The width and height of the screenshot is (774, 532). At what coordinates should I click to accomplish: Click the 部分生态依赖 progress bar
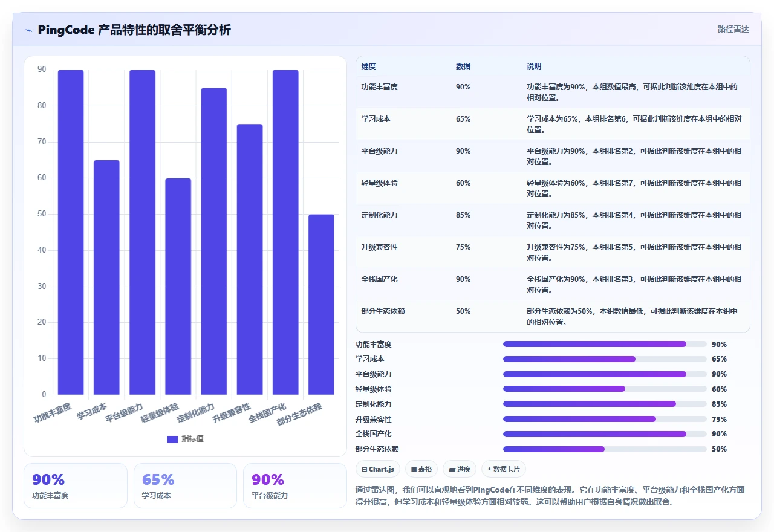[605, 449]
